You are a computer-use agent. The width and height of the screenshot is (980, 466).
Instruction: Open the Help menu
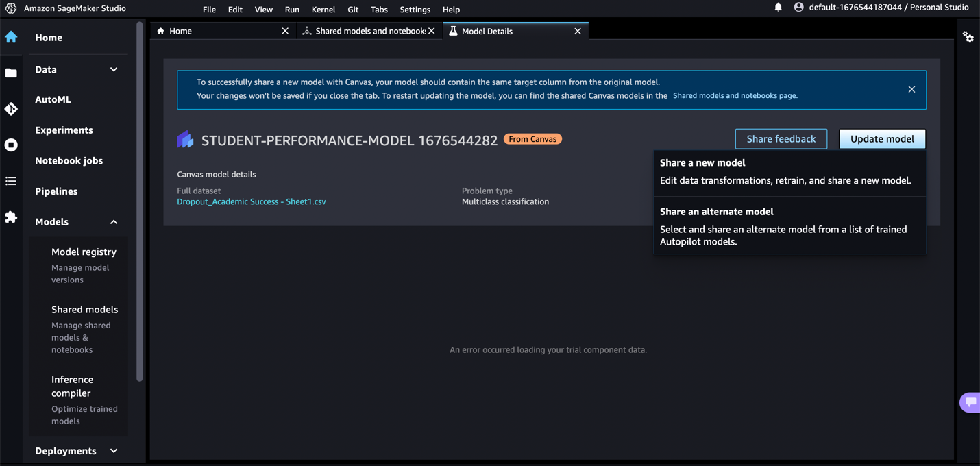click(451, 10)
